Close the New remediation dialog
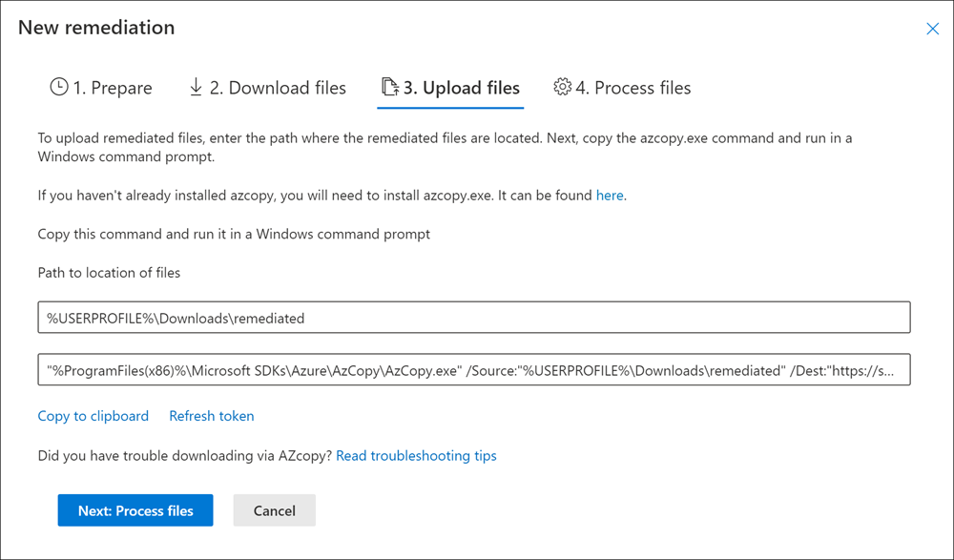This screenshot has height=560, width=954. (x=932, y=29)
